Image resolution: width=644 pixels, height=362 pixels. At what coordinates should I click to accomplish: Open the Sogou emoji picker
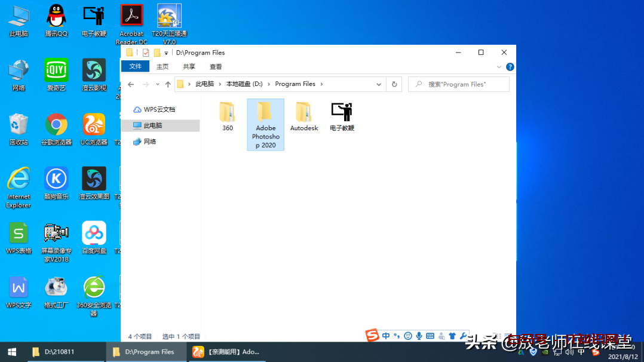(x=408, y=335)
